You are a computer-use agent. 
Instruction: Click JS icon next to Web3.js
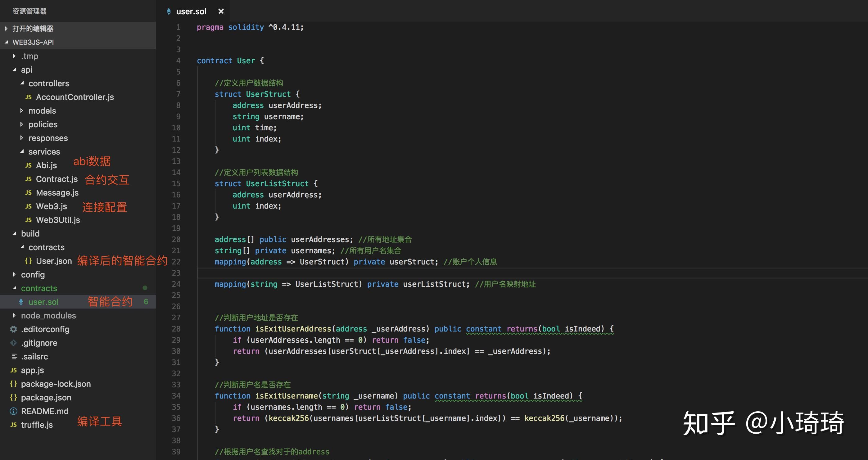tap(28, 206)
